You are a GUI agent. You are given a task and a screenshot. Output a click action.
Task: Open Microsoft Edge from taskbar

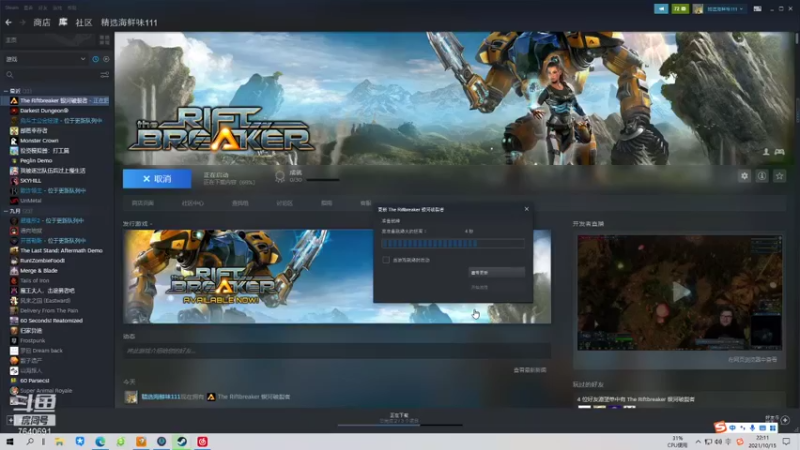[x=100, y=441]
